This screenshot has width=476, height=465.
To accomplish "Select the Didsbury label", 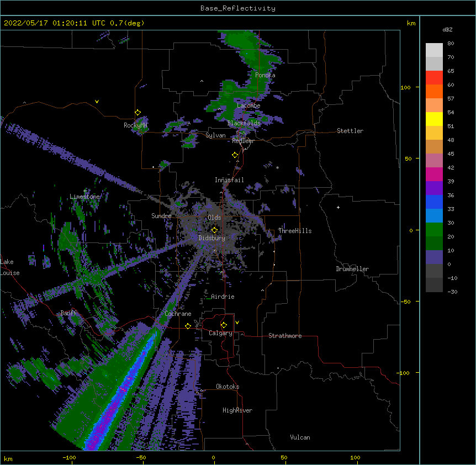I will [212, 238].
